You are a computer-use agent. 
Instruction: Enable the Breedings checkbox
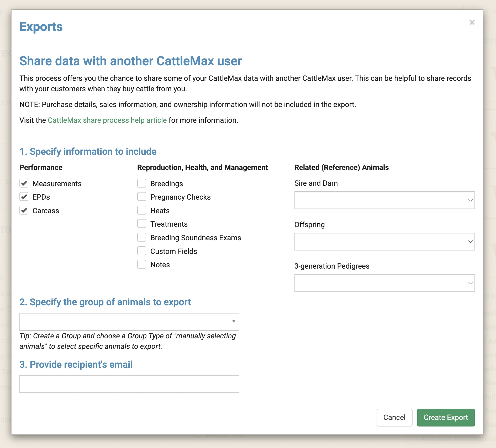(142, 183)
